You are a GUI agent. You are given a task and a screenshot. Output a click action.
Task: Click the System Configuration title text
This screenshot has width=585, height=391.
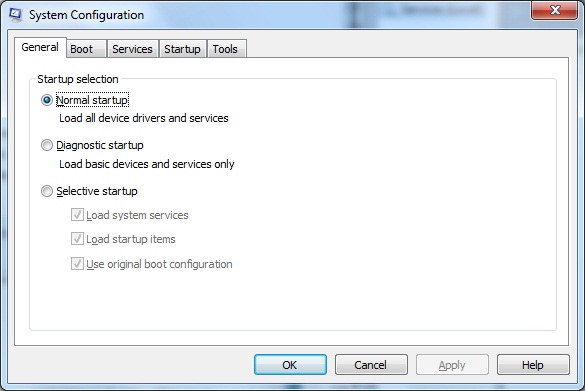pyautogui.click(x=87, y=15)
